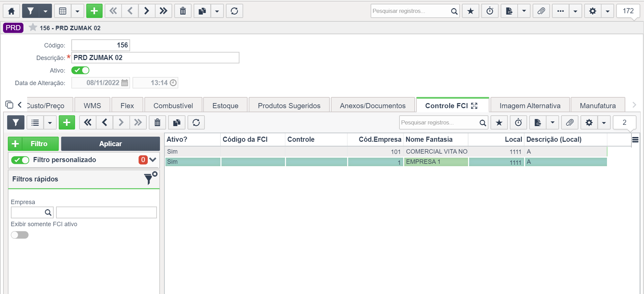
Task: Select the EMPRESA 1 row cell
Action: tap(436, 162)
